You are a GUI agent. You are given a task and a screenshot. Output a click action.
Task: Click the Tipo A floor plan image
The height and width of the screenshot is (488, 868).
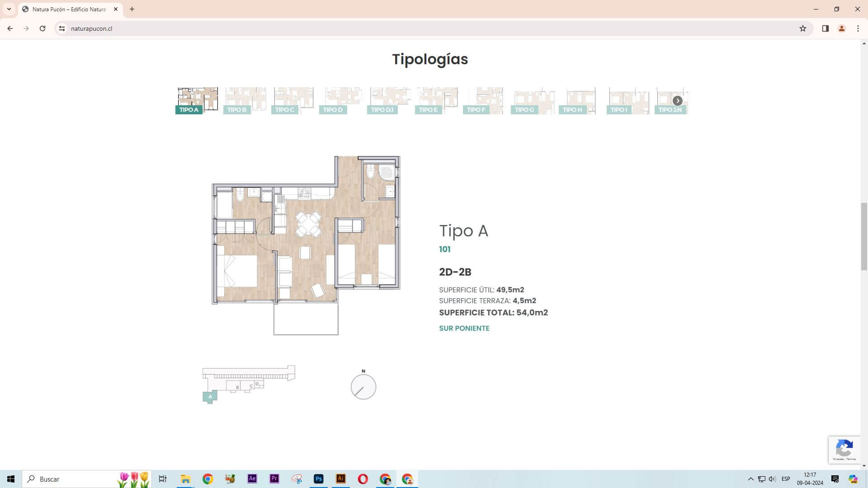pyautogui.click(x=306, y=244)
